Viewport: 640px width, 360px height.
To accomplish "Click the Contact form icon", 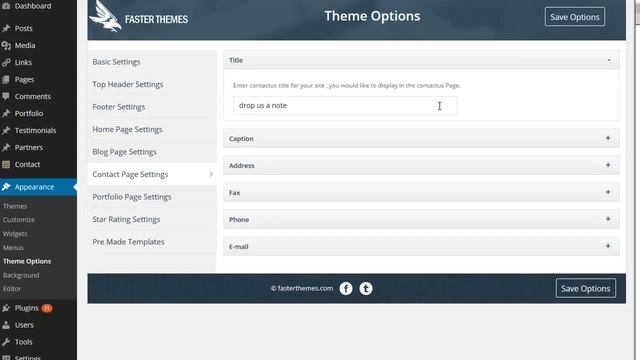I will coord(6,164).
